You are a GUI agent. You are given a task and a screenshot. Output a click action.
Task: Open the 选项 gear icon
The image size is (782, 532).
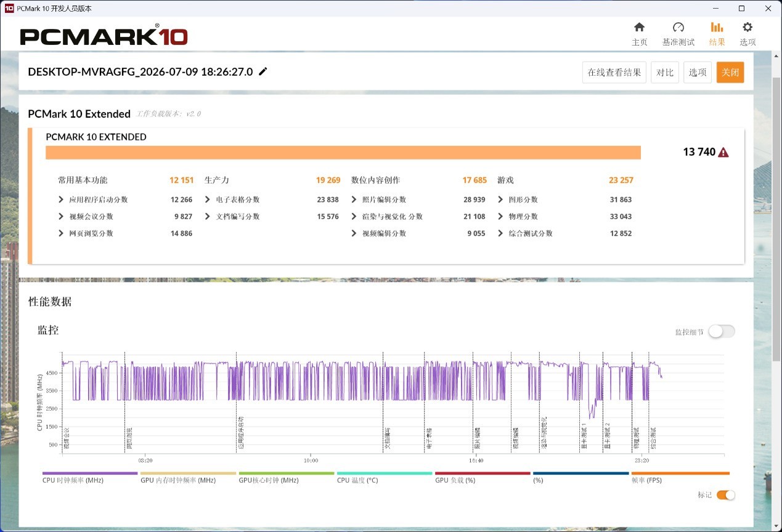tap(747, 27)
